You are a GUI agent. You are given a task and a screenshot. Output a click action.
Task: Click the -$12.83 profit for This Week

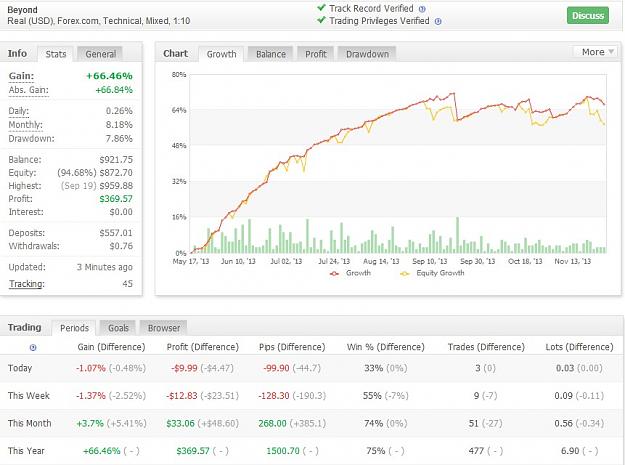pyautogui.click(x=182, y=396)
